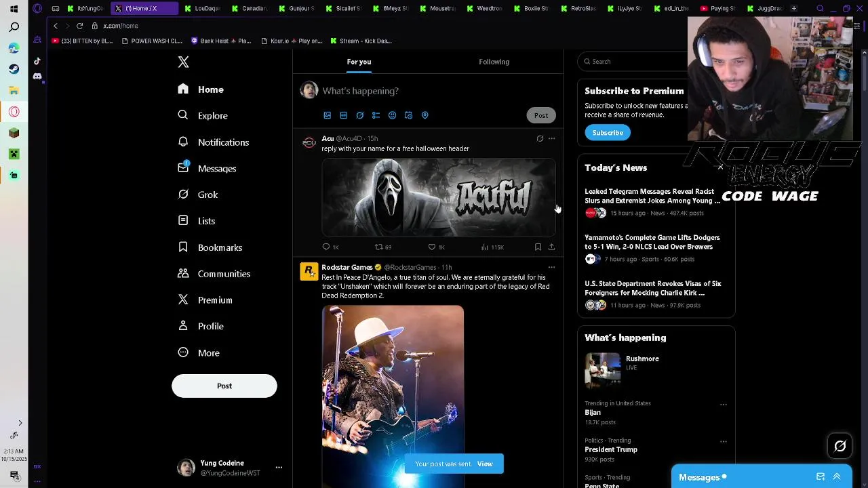Reload the browser page
This screenshot has width=868, height=488.
coord(79,26)
